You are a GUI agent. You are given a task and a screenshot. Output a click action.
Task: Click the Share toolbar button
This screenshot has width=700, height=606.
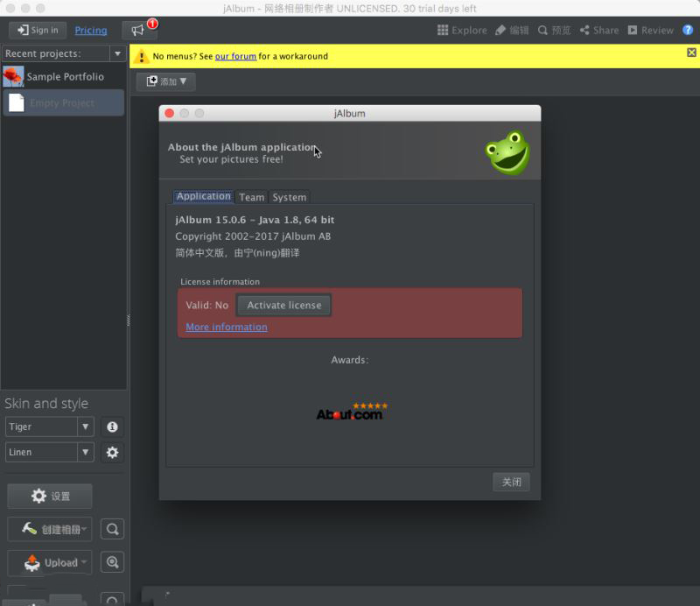tap(599, 30)
